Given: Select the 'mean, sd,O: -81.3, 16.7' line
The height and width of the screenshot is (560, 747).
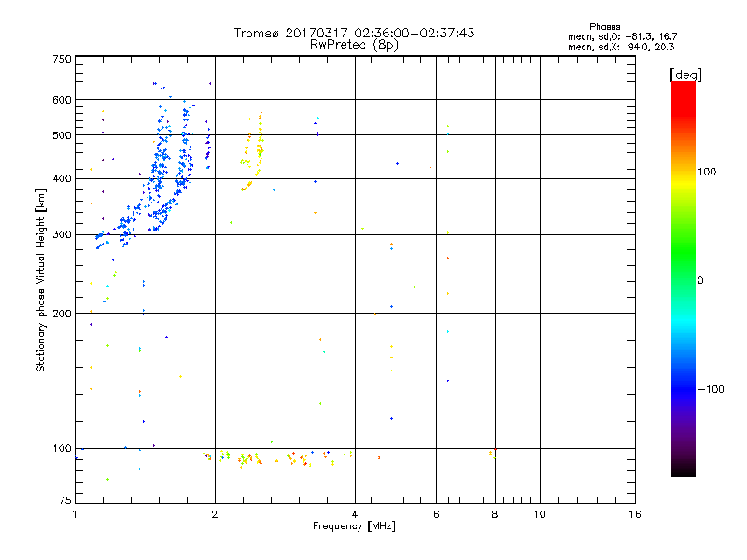Looking at the screenshot, I should tap(622, 36).
